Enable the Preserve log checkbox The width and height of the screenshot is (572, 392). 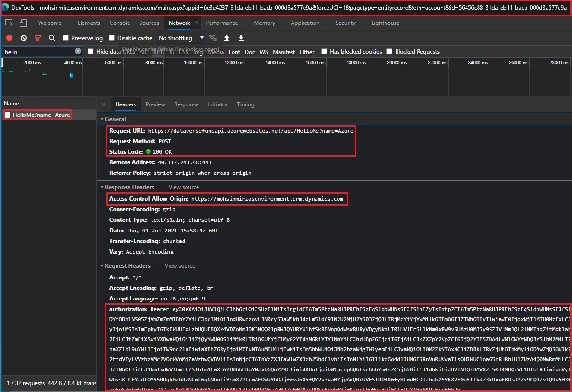(x=66, y=38)
